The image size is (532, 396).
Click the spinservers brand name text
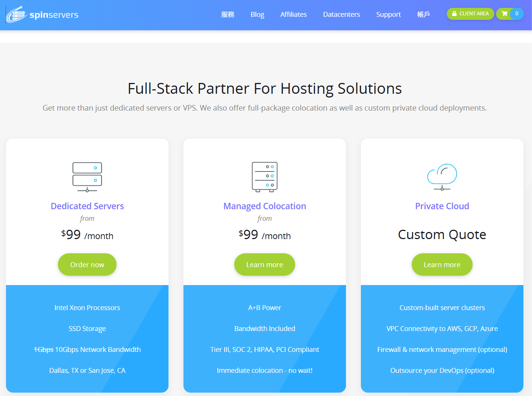[x=54, y=15]
